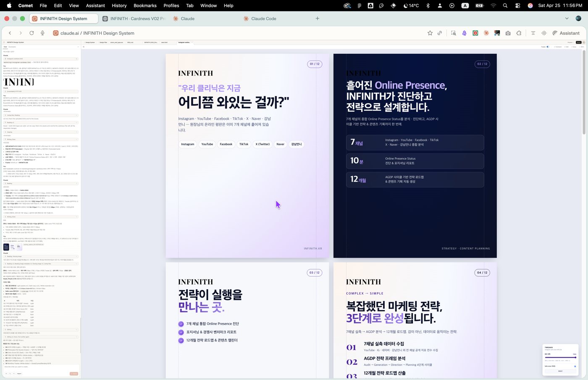Switch to INFINITH Cardnews V02 tab
Viewport: 588px width, 380px height.
tap(134, 18)
